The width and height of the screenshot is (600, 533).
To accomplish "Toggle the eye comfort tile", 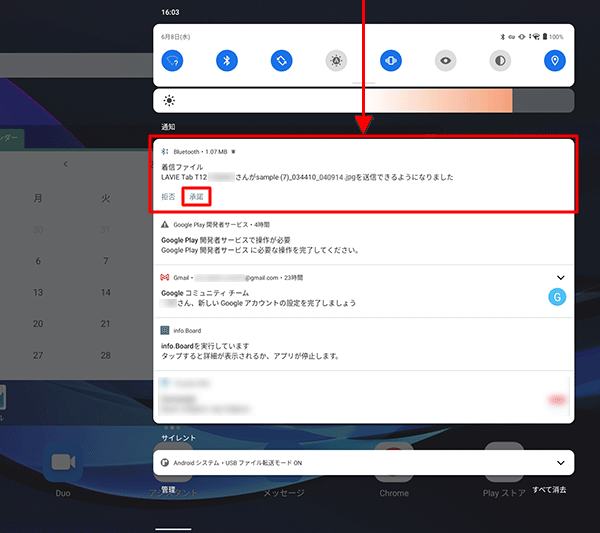I will [445, 60].
